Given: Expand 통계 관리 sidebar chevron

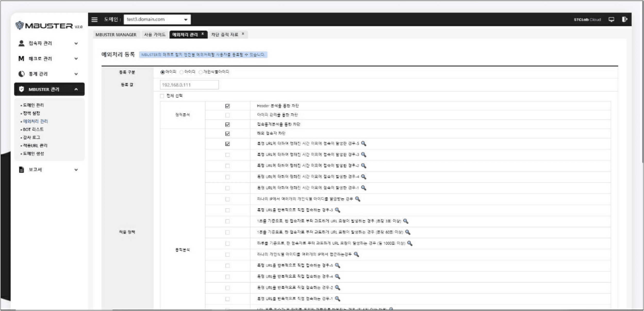Looking at the screenshot, I should (x=76, y=74).
